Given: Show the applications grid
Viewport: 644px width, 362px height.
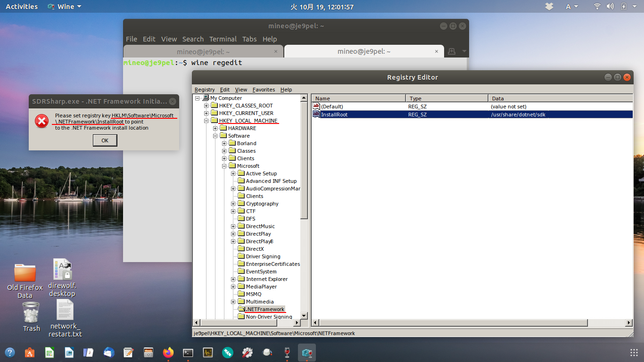Looking at the screenshot, I should pos(634,352).
